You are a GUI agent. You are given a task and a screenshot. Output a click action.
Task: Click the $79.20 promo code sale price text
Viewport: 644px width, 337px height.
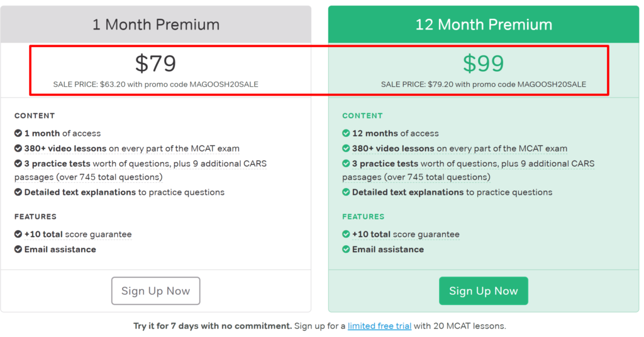pos(483,84)
